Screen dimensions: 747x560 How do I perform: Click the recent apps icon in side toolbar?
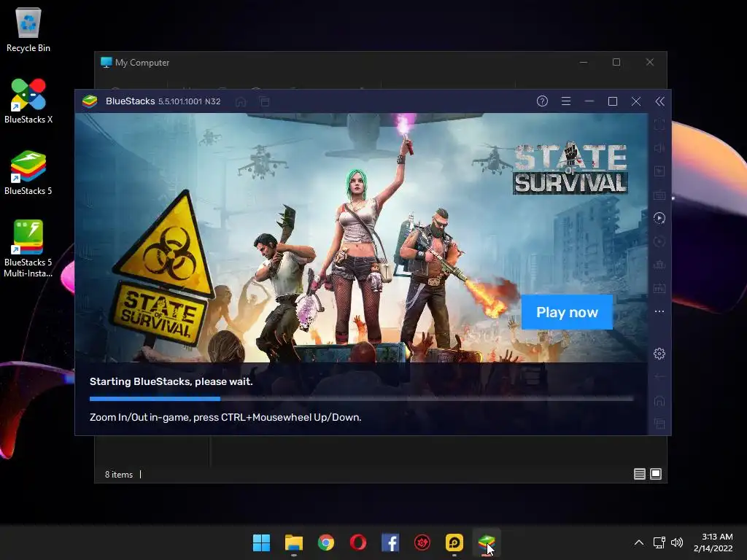click(659, 424)
